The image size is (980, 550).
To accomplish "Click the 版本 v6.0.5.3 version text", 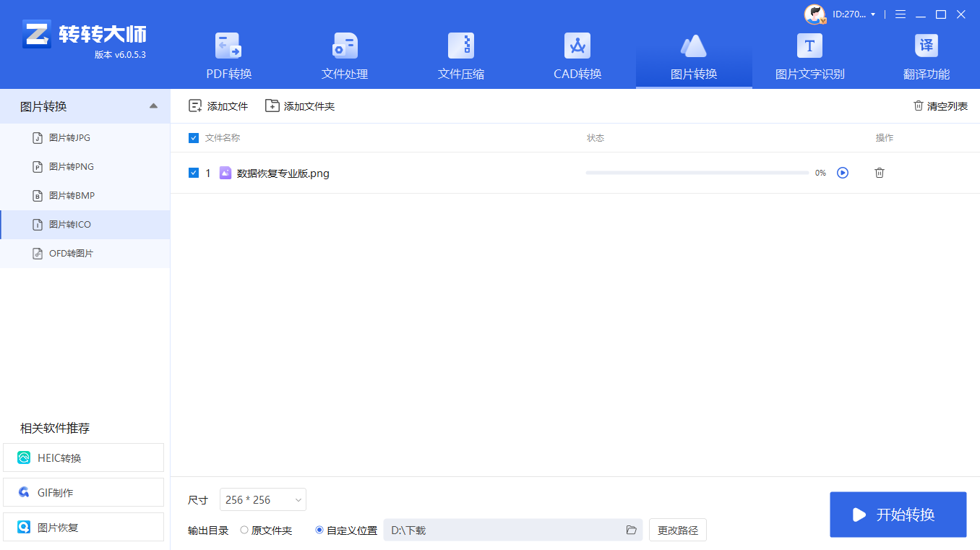I will tap(120, 55).
